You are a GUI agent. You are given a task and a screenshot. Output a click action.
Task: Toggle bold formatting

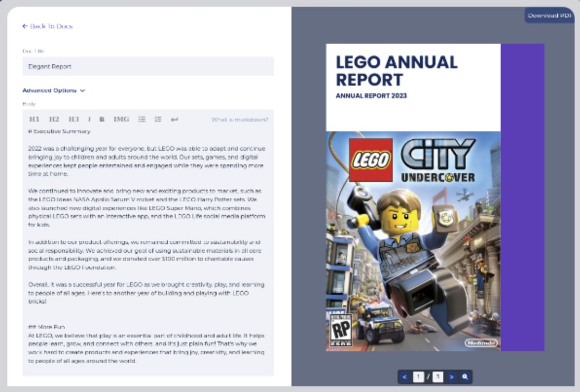point(102,119)
